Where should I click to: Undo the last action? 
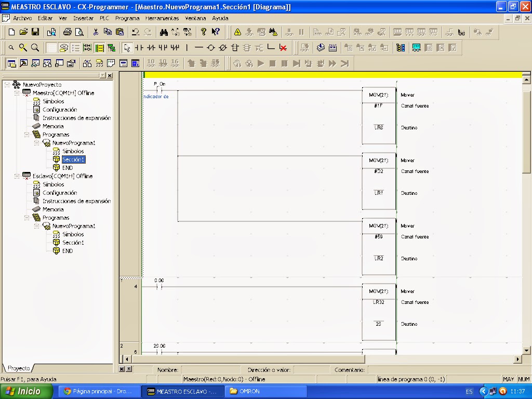click(x=136, y=32)
